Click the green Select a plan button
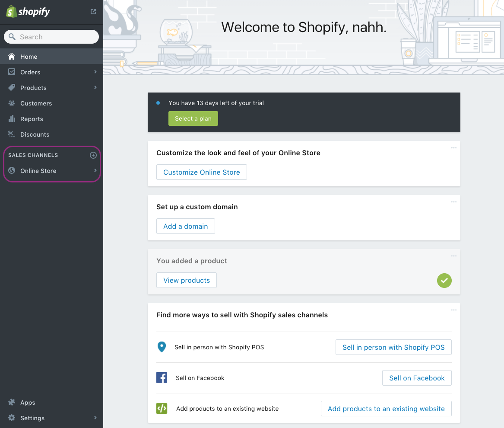 [193, 118]
